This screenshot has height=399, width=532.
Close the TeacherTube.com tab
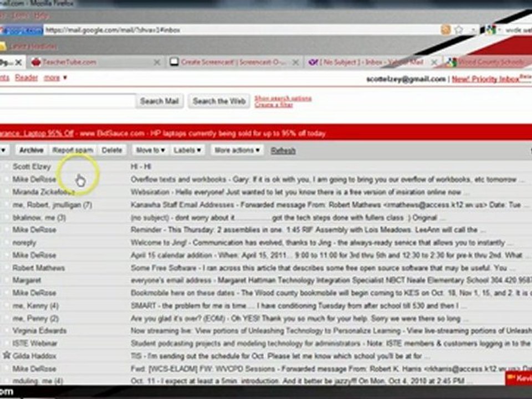(x=157, y=63)
